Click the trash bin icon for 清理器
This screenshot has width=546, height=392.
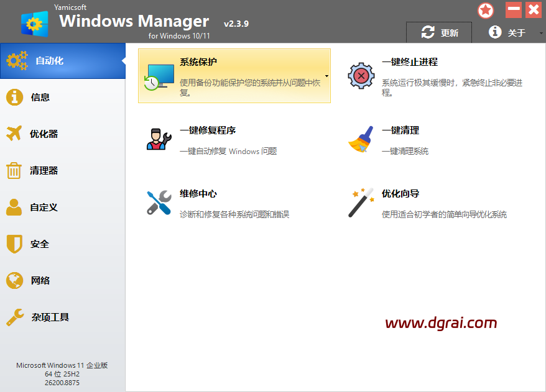[14, 170]
